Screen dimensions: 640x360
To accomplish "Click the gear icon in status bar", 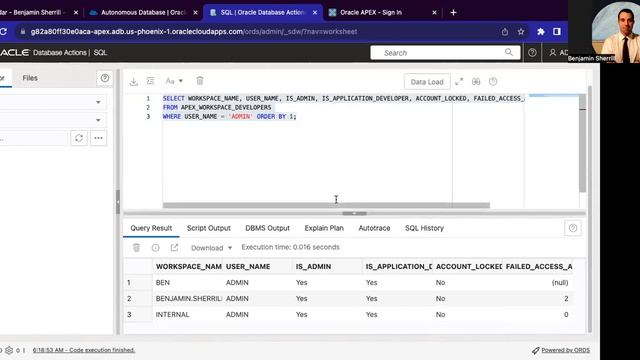I will coord(9,350).
